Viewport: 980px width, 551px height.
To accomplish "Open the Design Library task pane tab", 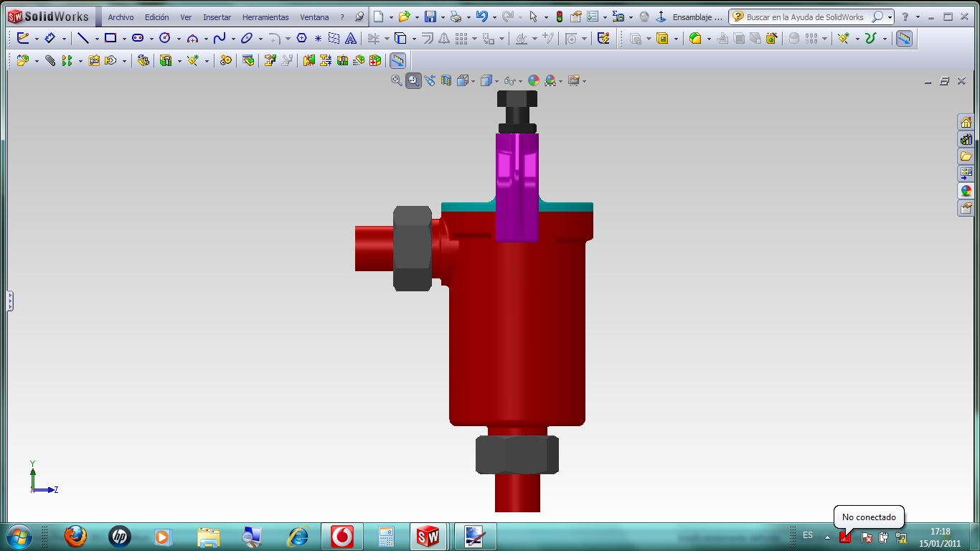I will [x=966, y=140].
